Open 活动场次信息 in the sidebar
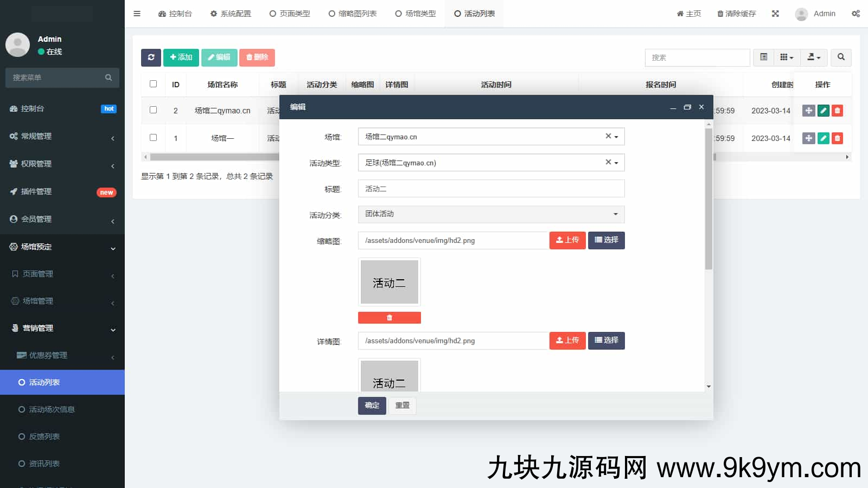Viewport: 868px width, 488px height. click(x=52, y=409)
